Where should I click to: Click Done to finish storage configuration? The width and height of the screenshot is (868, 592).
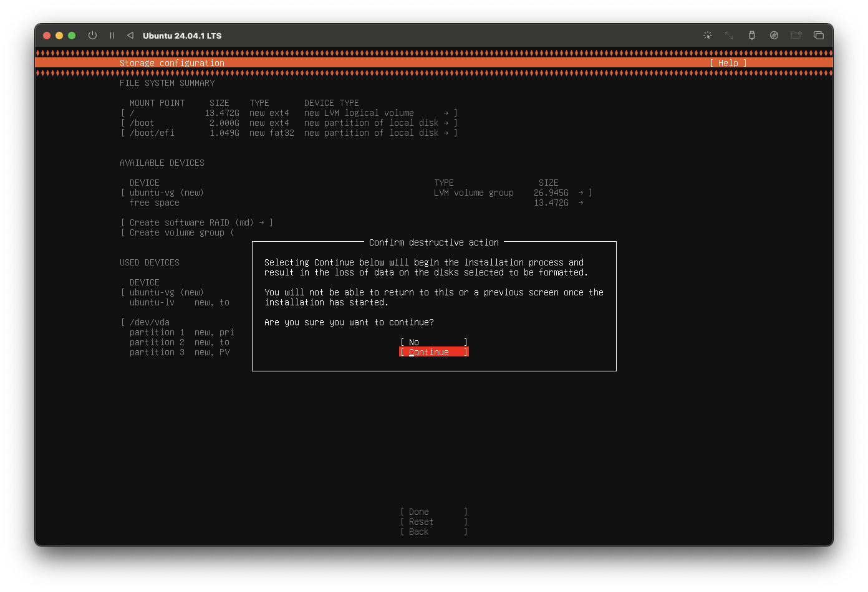click(433, 511)
